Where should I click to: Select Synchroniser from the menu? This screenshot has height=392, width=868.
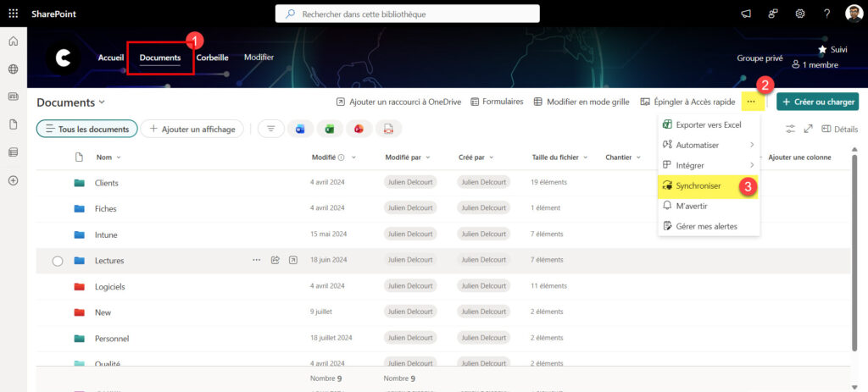point(698,185)
